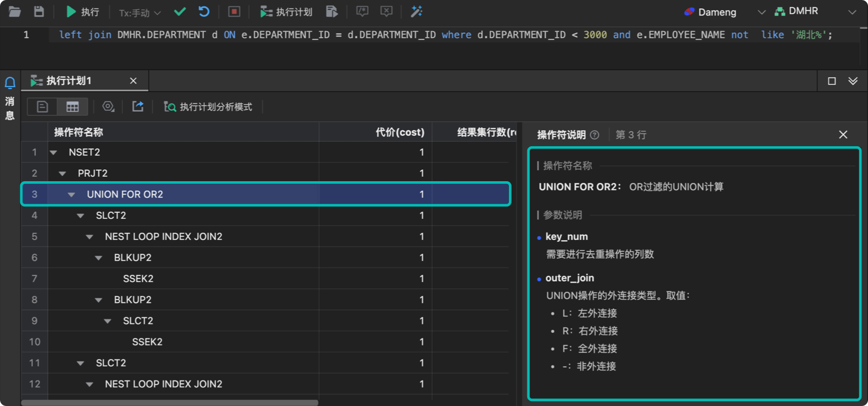This screenshot has width=868, height=406.
Task: Switch plan to table grid view
Action: 73,106
